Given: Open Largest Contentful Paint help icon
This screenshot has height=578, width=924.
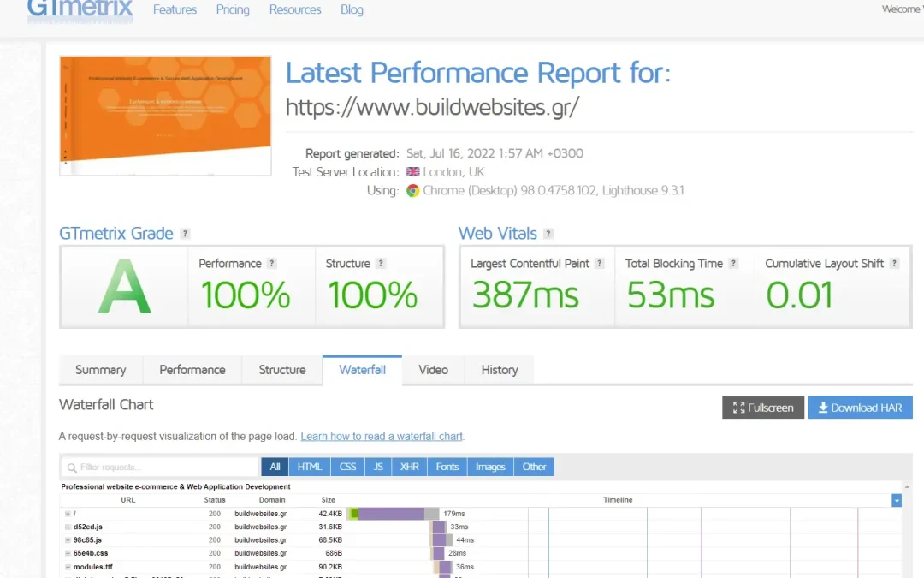Looking at the screenshot, I should (x=600, y=264).
